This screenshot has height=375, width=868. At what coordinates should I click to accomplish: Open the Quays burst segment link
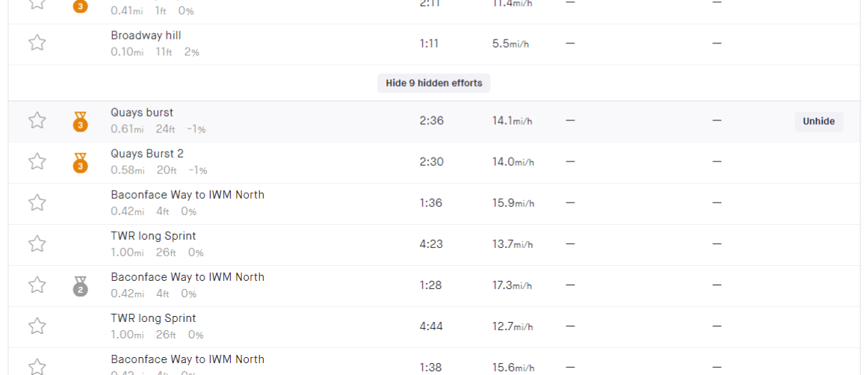pos(142,113)
